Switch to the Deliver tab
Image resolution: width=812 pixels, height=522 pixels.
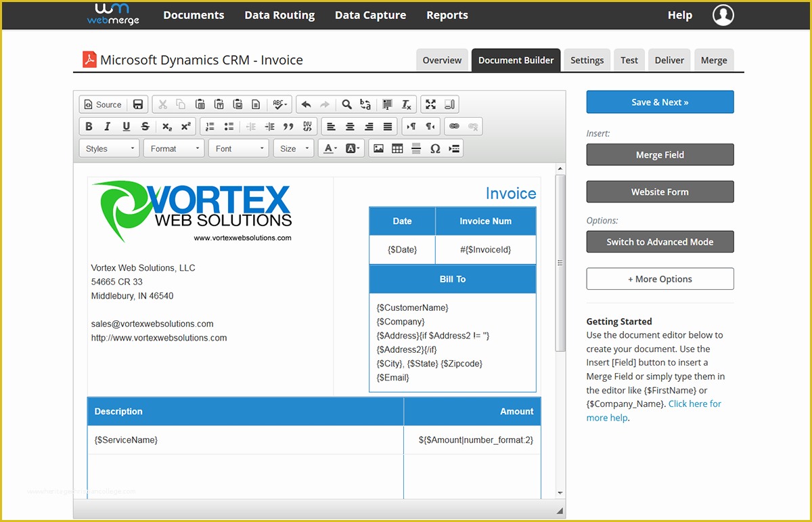pyautogui.click(x=669, y=60)
